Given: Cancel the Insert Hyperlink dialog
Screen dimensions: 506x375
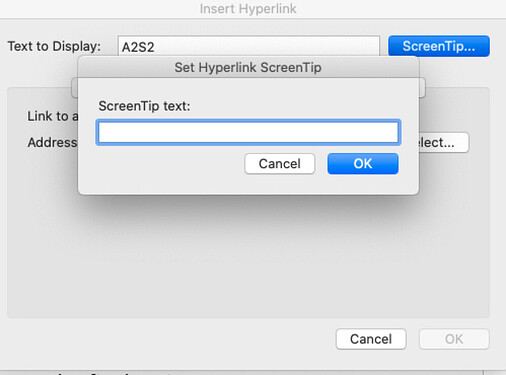Looking at the screenshot, I should pos(371,339).
